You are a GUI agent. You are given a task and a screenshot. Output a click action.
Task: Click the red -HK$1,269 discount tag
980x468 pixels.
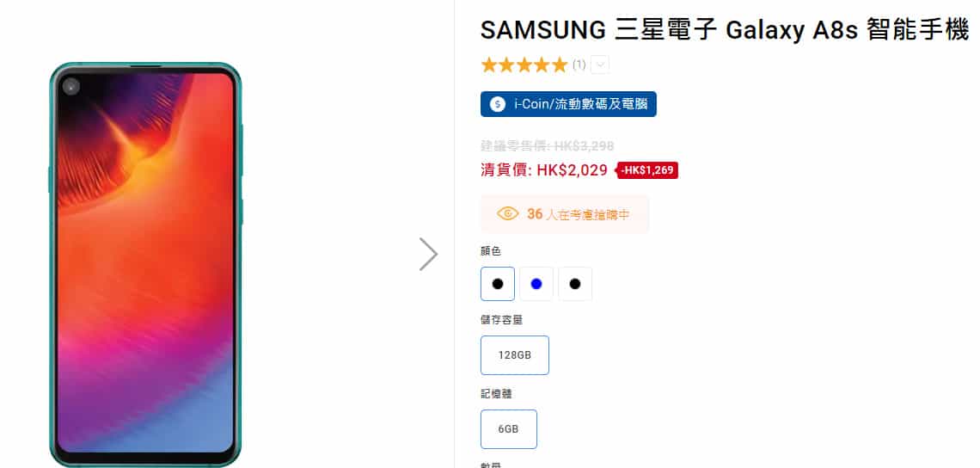[x=647, y=170]
